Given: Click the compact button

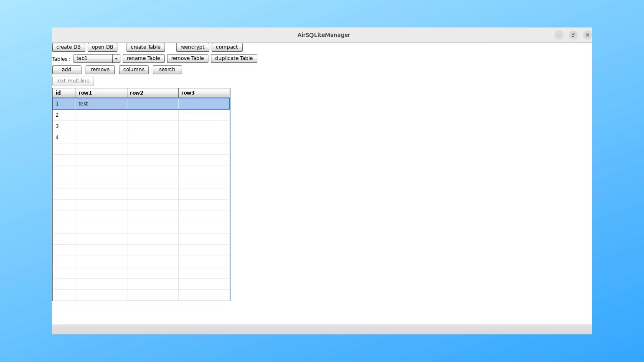Looking at the screenshot, I should click(x=227, y=47).
